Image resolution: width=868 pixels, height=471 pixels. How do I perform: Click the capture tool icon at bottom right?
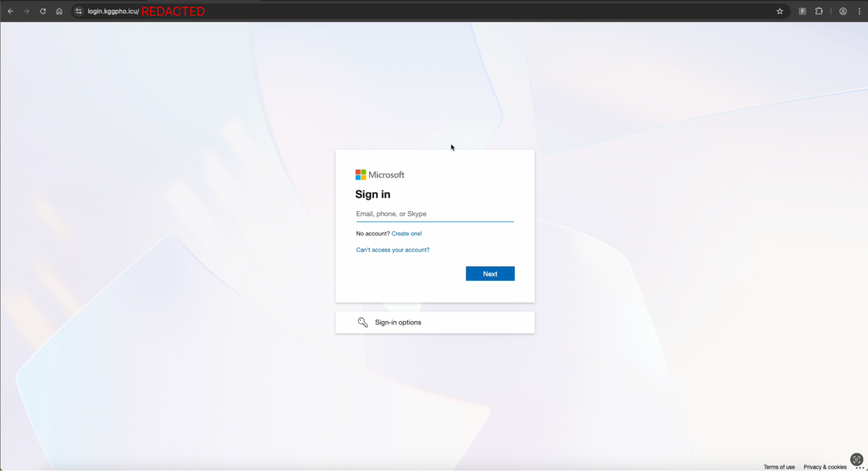click(x=855, y=459)
